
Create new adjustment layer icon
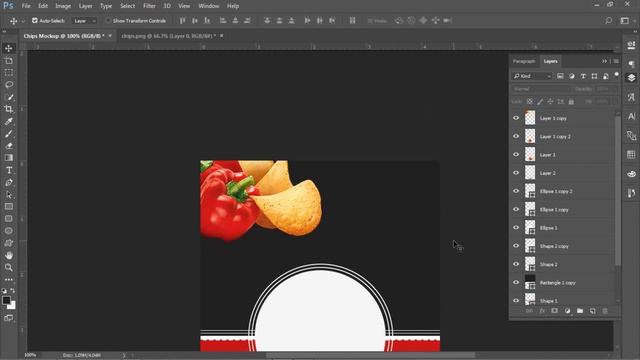click(x=567, y=311)
